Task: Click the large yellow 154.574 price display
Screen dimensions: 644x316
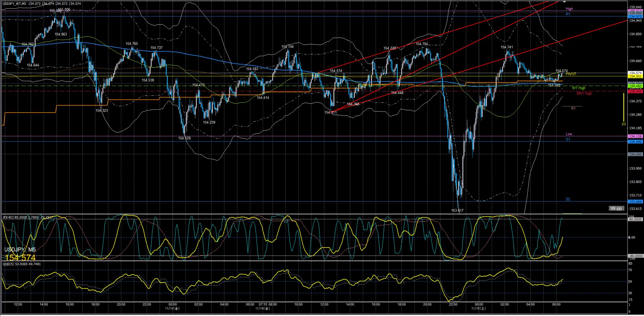Action: [20, 258]
